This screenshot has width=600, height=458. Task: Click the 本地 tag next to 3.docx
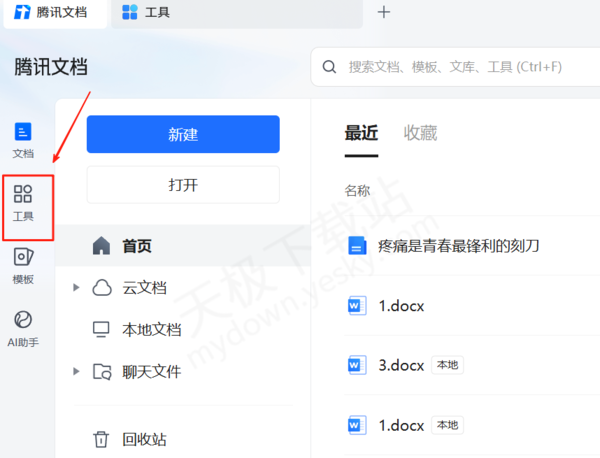447,365
